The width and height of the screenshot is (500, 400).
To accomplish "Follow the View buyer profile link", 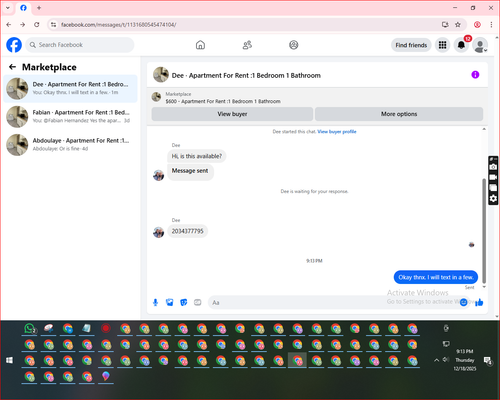I will [337, 132].
